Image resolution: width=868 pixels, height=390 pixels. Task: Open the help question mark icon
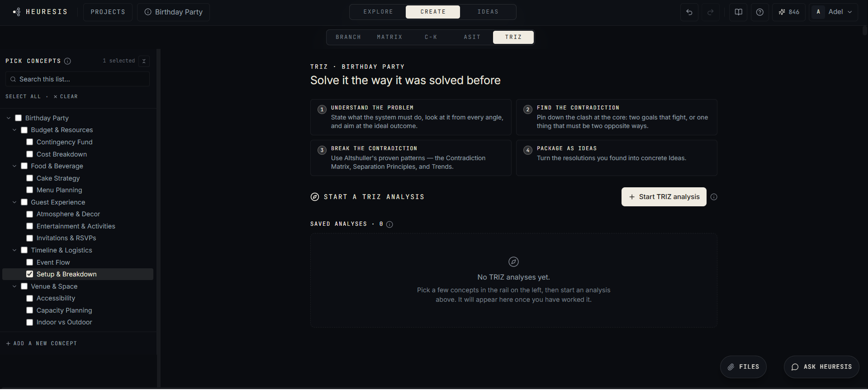pos(759,12)
